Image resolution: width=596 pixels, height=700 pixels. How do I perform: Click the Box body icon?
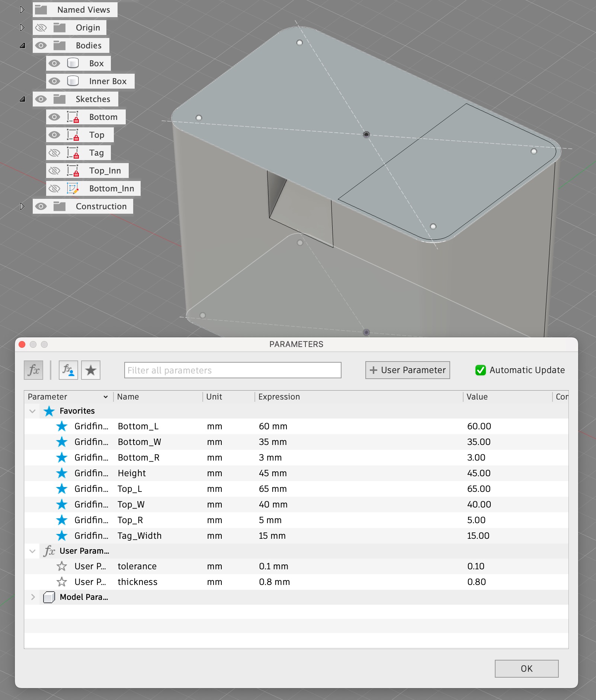pyautogui.click(x=73, y=63)
